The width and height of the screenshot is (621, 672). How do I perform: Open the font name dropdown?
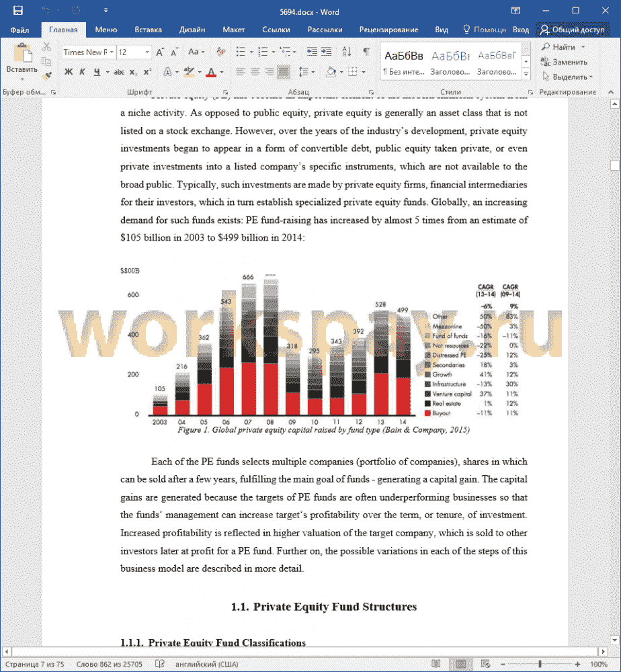(112, 52)
